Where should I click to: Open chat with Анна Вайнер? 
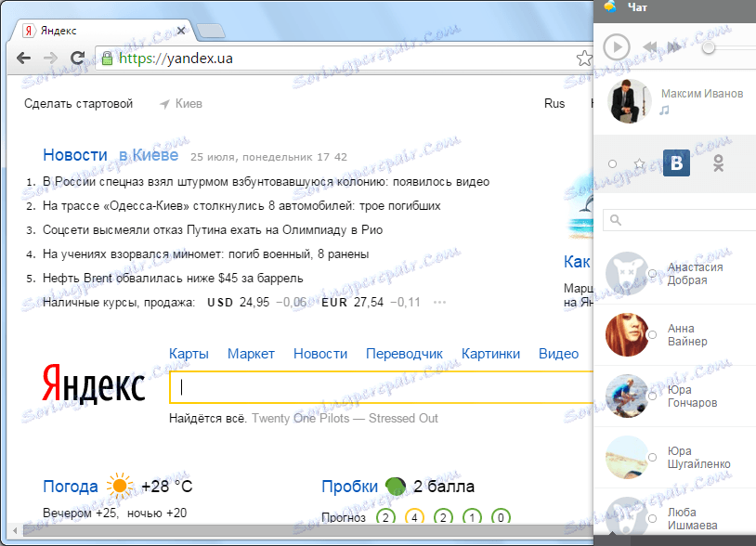(x=674, y=335)
